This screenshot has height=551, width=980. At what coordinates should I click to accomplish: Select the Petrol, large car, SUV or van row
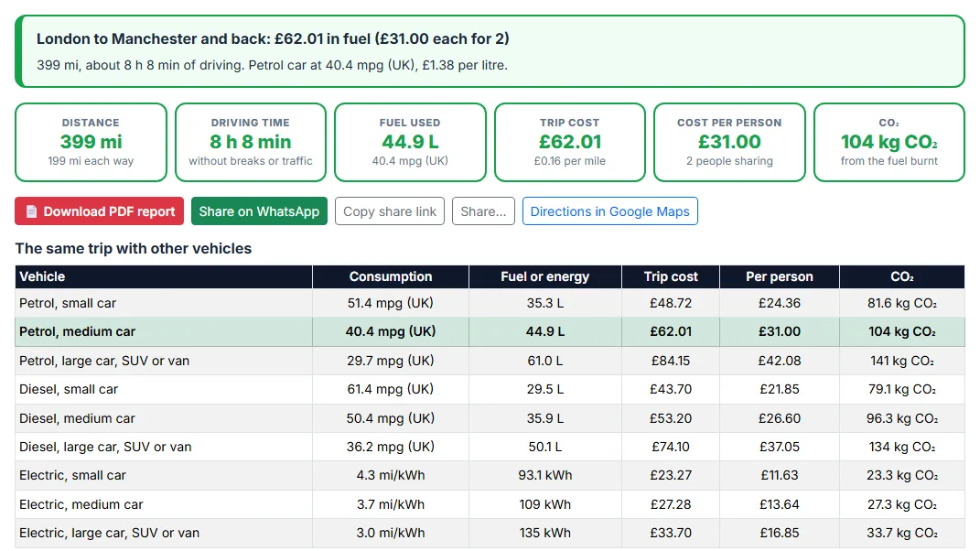tap(490, 361)
